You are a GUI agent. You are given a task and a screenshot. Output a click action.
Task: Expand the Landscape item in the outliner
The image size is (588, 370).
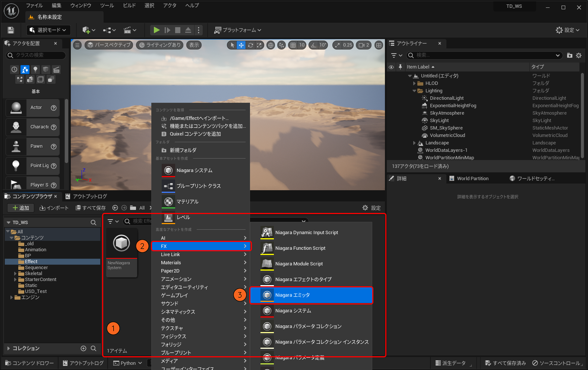(x=414, y=143)
